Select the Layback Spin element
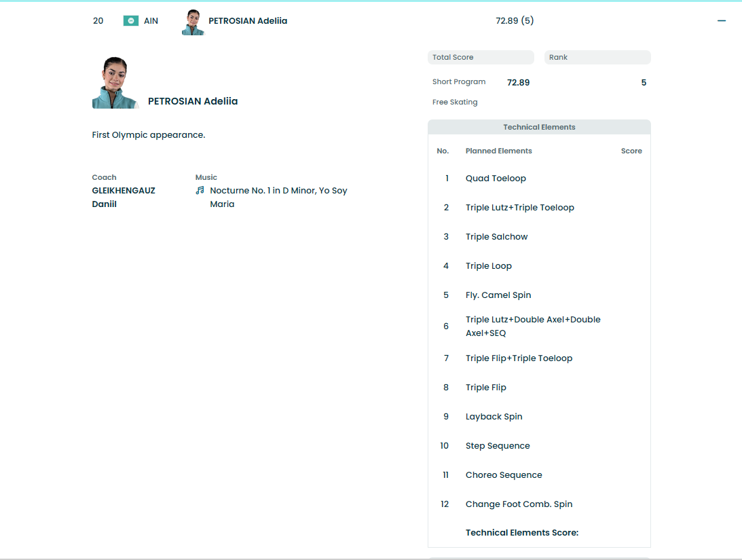This screenshot has width=742, height=560. coord(494,417)
